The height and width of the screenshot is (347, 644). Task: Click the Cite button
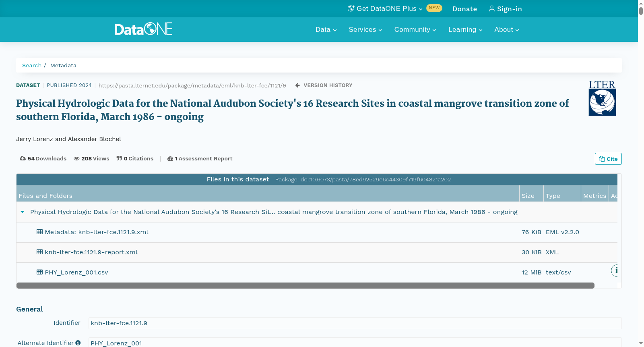pyautogui.click(x=608, y=159)
